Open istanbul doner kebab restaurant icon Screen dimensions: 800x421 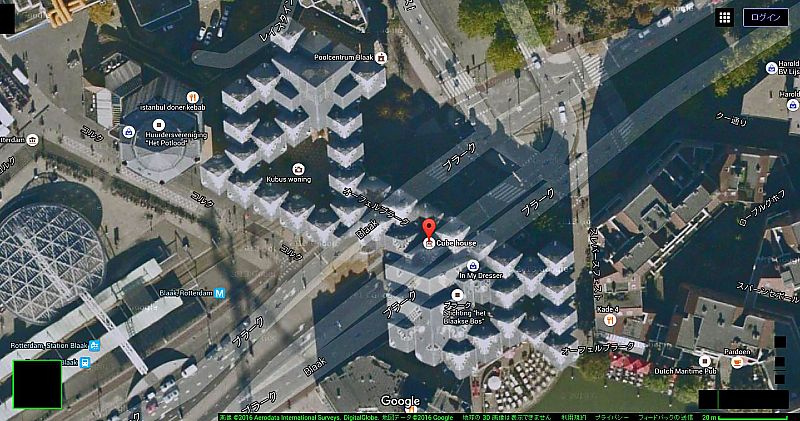pyautogui.click(x=192, y=97)
